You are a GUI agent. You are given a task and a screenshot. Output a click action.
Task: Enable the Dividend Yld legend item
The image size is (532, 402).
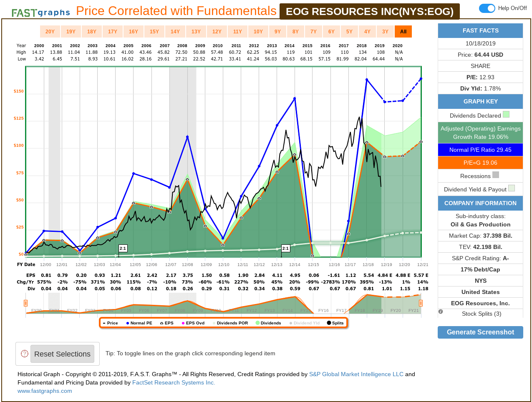pyautogui.click(x=305, y=323)
